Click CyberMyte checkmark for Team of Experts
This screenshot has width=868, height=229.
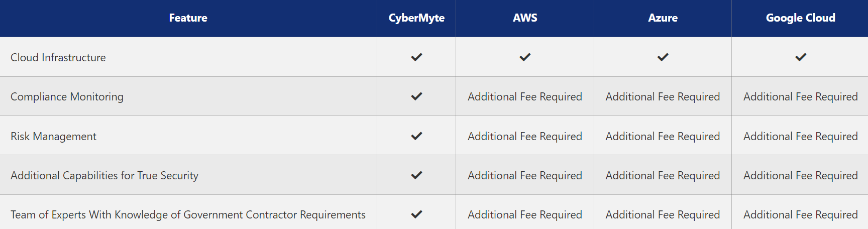416,214
